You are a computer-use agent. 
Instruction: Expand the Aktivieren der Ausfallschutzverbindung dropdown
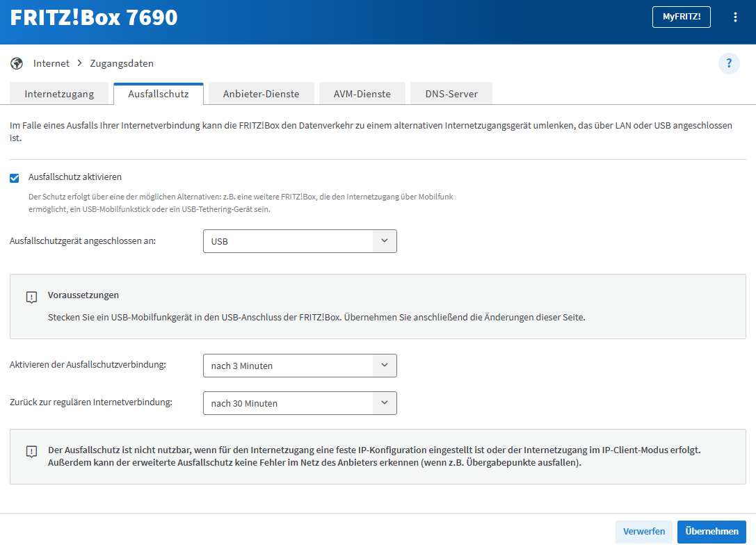pos(300,366)
